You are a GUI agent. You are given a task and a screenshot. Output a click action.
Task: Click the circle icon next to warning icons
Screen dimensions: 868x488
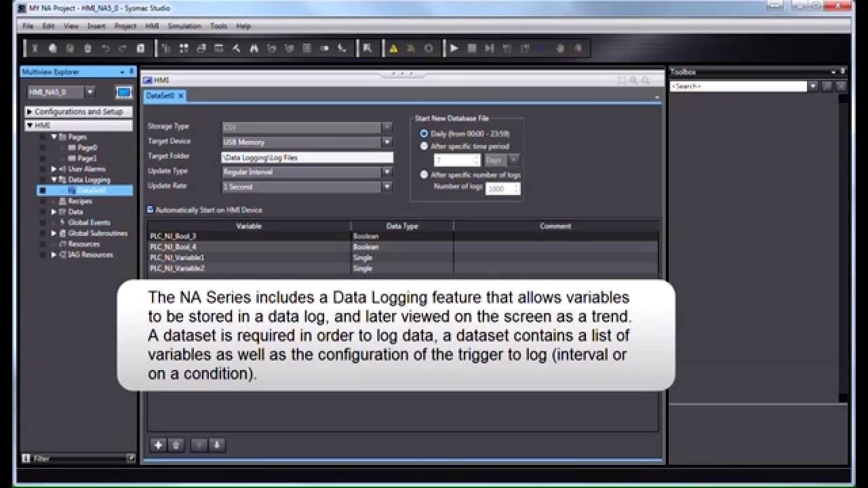coord(429,49)
